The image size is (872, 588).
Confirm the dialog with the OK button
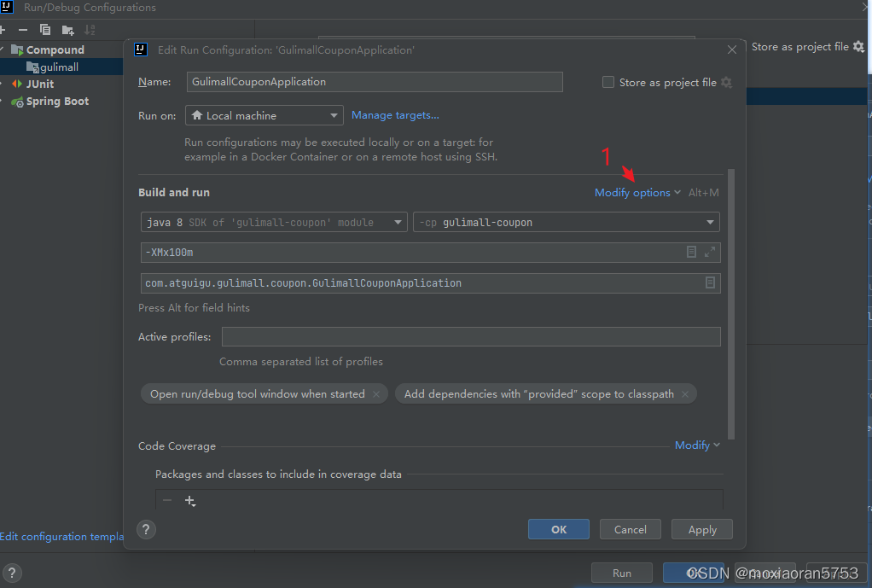point(559,530)
